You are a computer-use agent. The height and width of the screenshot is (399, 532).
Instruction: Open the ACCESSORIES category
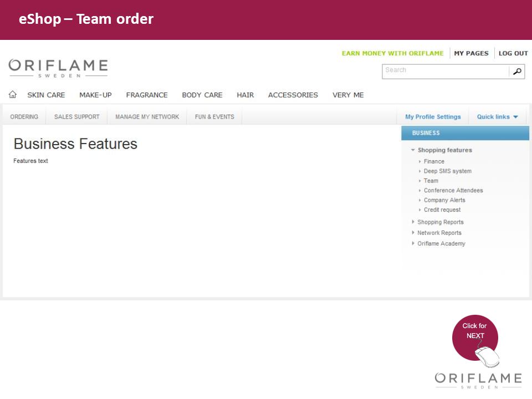[x=293, y=95]
